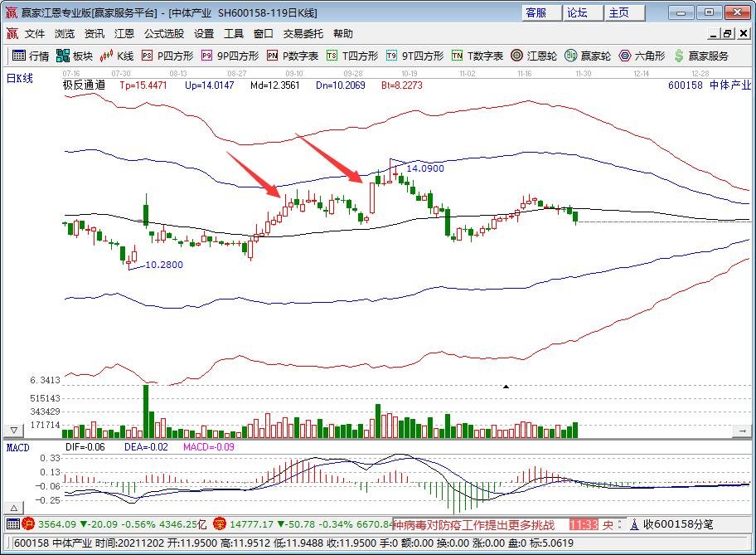The image size is (756, 555).
Task: Open the 六角形 hexagon tool
Action: 625,56
